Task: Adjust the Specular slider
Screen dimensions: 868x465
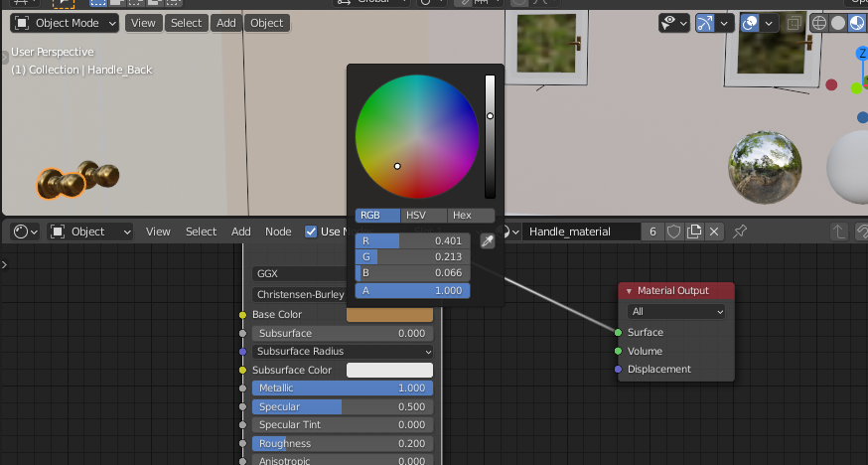Action: (x=343, y=407)
